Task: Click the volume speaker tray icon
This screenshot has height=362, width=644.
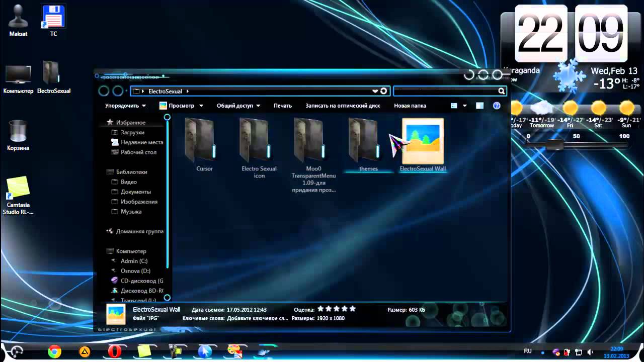Action: coord(590,352)
